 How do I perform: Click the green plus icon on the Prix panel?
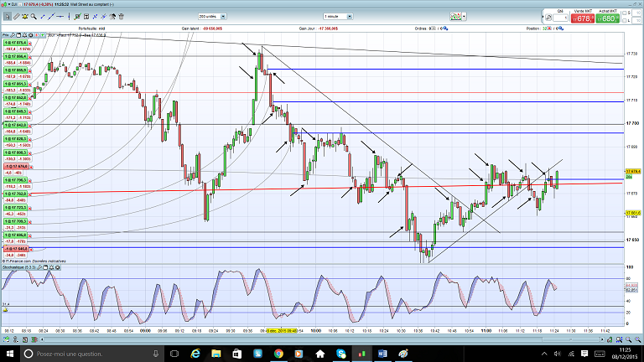42,35
